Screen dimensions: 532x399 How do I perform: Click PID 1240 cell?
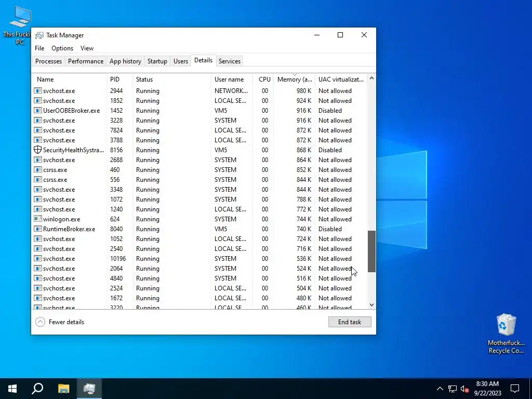click(x=116, y=209)
